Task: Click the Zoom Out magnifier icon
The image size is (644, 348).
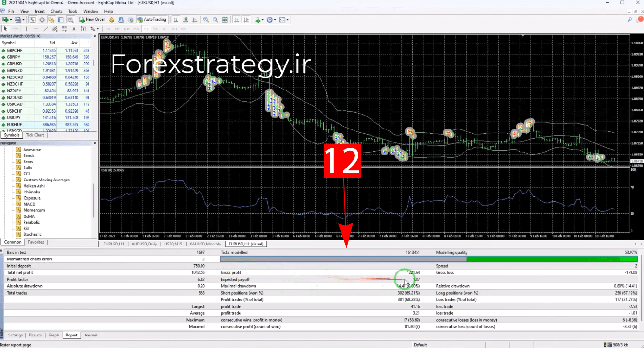Action: pyautogui.click(x=215, y=20)
